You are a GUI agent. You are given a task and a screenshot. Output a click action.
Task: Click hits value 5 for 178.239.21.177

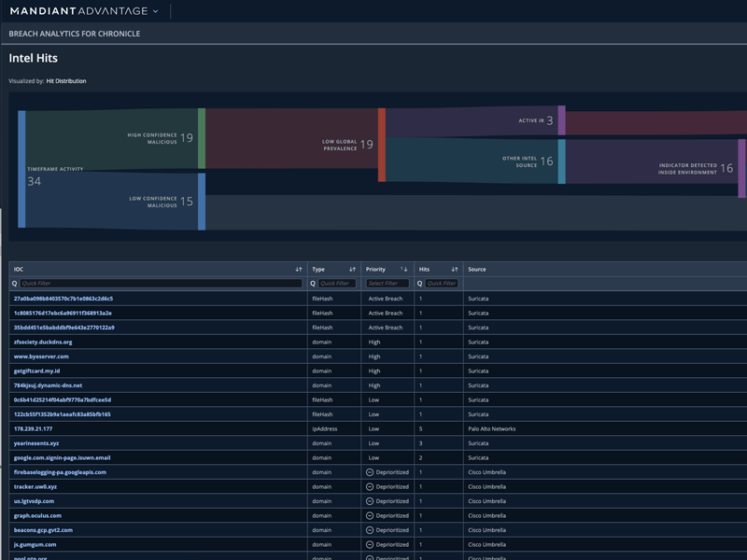[421, 429]
